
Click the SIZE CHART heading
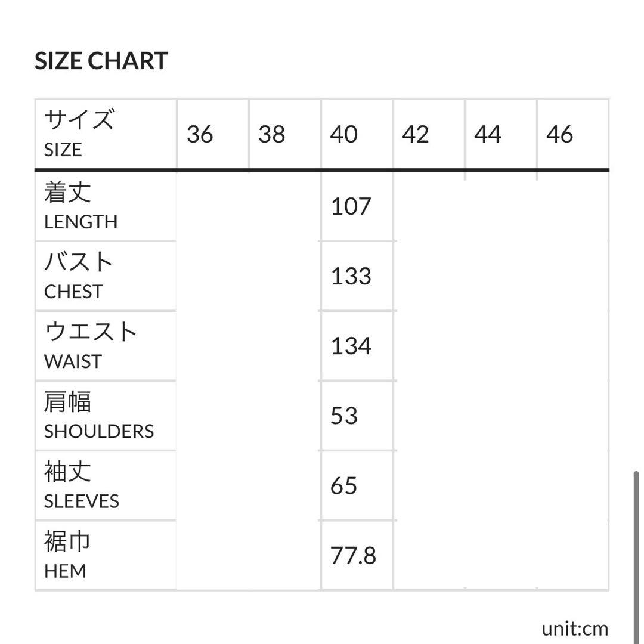pyautogui.click(x=101, y=61)
